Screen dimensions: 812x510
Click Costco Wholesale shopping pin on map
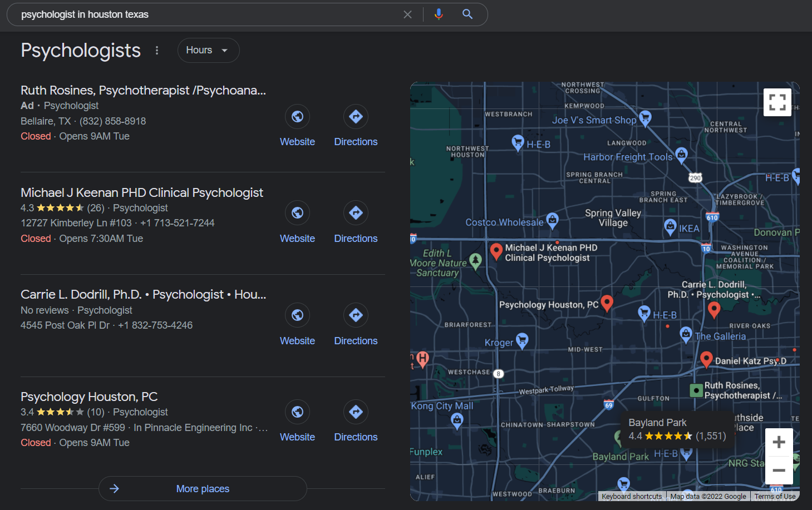click(552, 221)
